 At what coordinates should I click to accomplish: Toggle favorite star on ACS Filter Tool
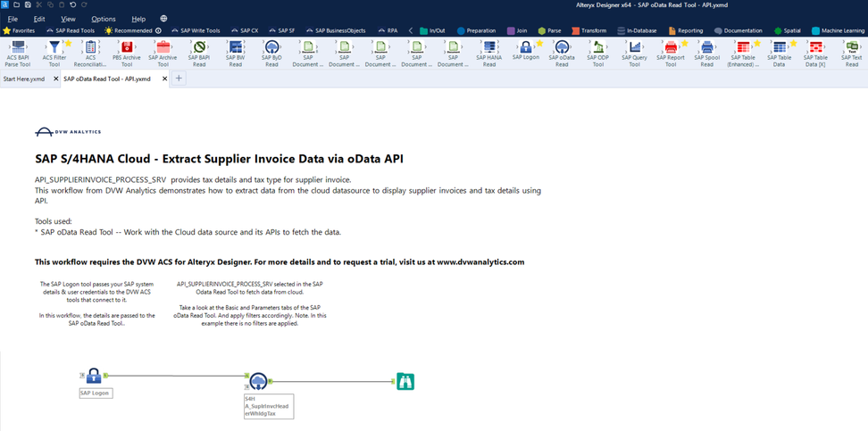[x=68, y=43]
